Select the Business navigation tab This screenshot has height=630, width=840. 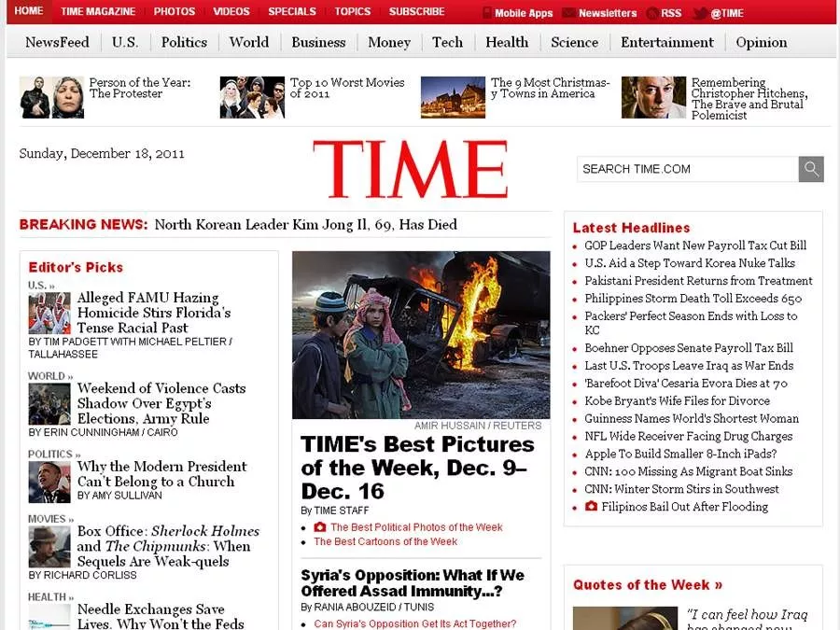click(319, 42)
